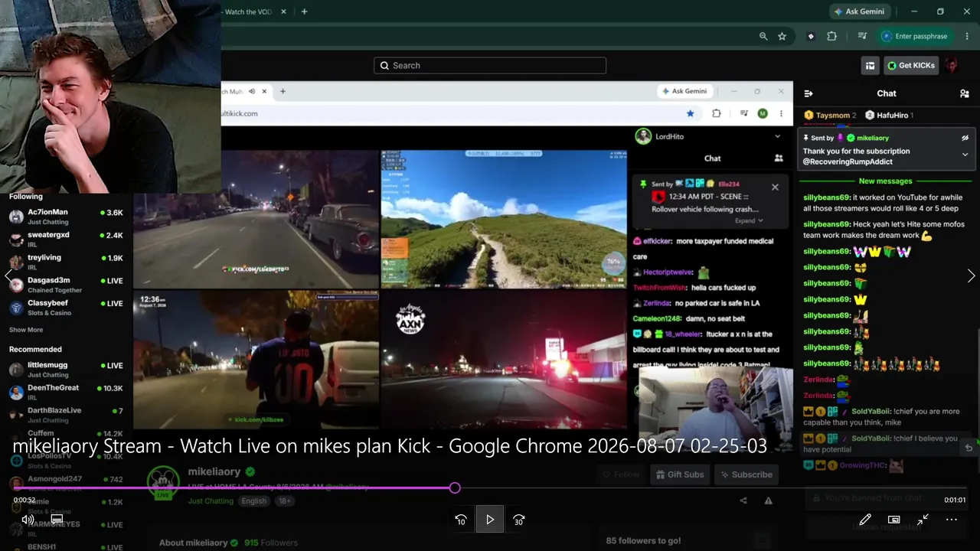Click the zoom magnifier in the address bar
The image size is (980, 551).
coord(763,36)
